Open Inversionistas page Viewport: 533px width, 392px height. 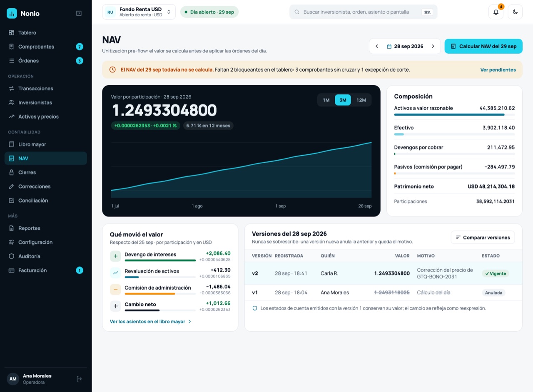coord(46,102)
